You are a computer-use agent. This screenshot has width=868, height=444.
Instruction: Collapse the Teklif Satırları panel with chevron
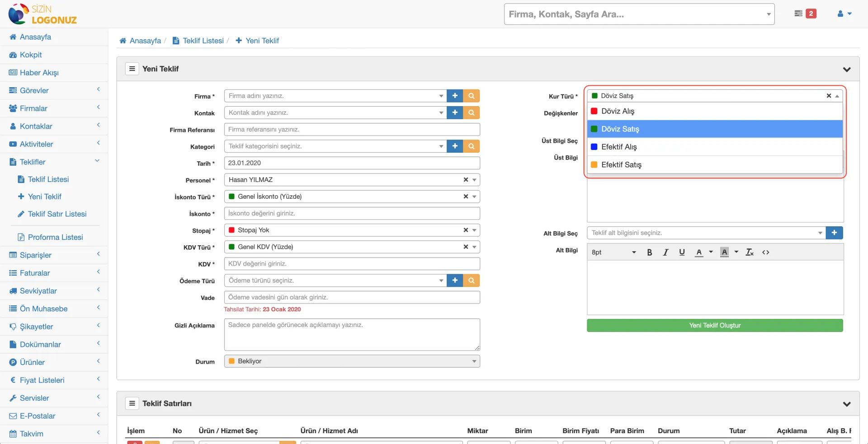click(847, 404)
